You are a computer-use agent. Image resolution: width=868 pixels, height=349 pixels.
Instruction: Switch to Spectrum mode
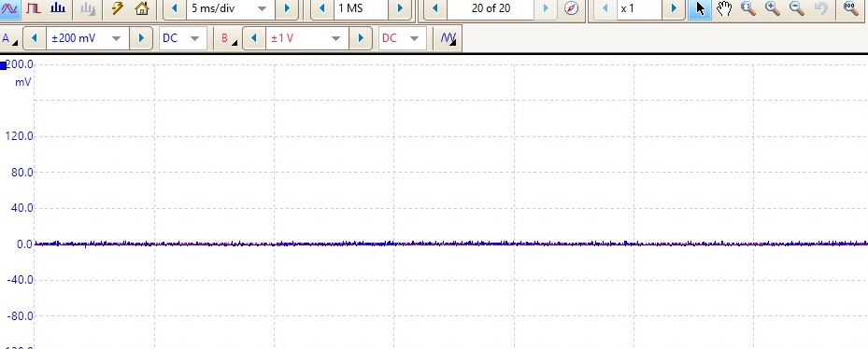57,8
